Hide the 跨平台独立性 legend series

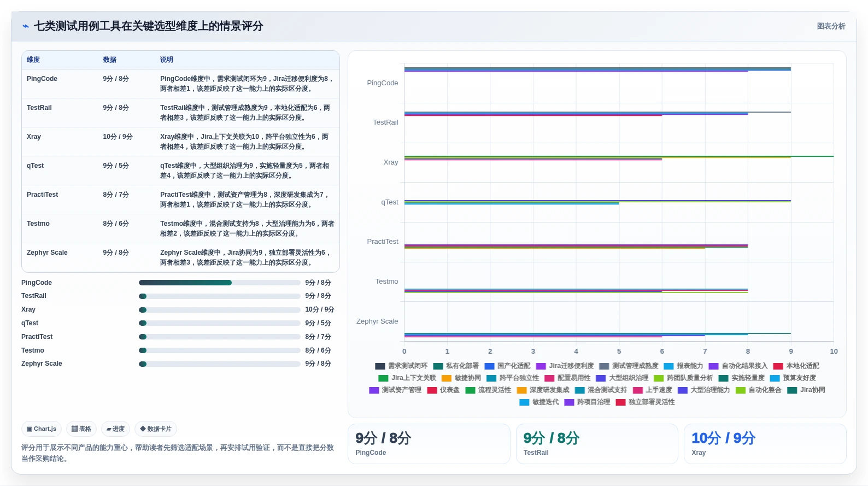(513, 378)
